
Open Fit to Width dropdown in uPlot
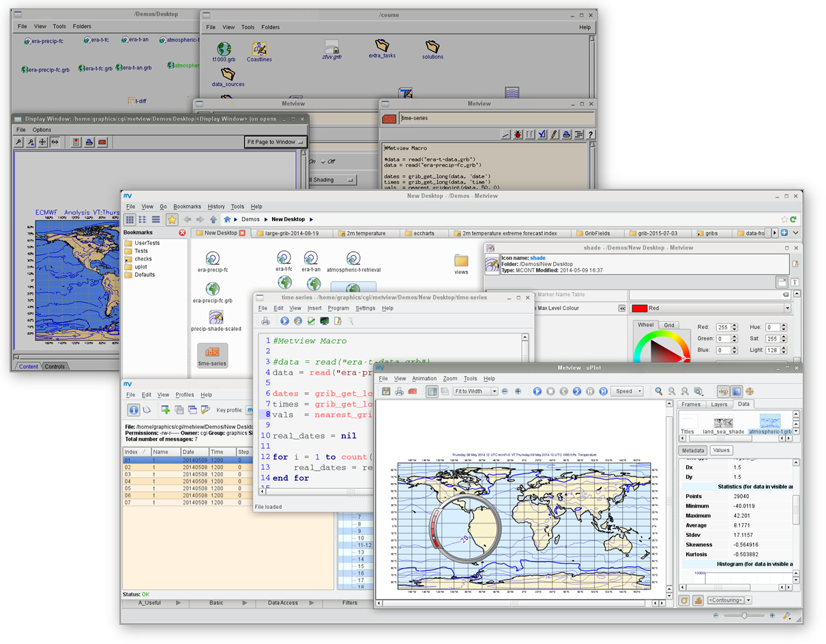pos(475,392)
